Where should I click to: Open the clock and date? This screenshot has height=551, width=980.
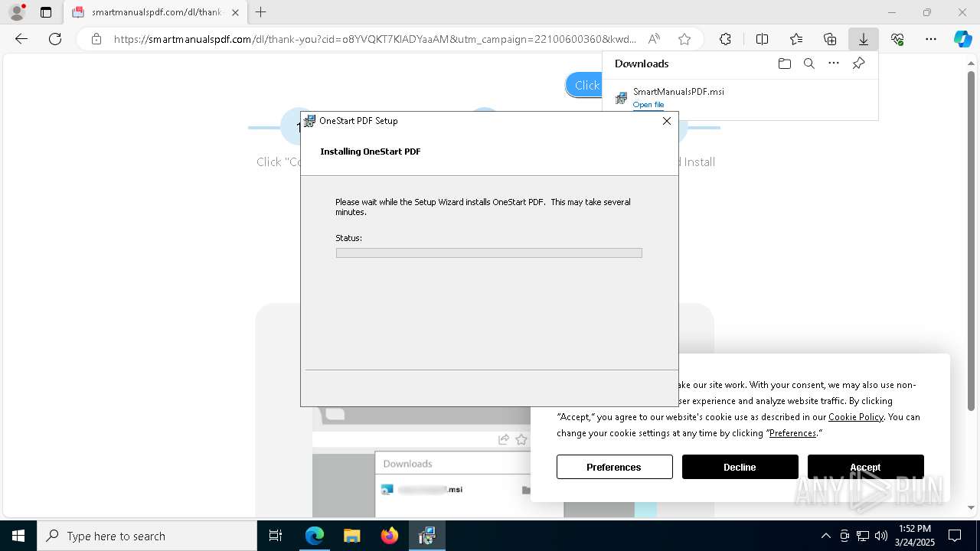point(914,536)
